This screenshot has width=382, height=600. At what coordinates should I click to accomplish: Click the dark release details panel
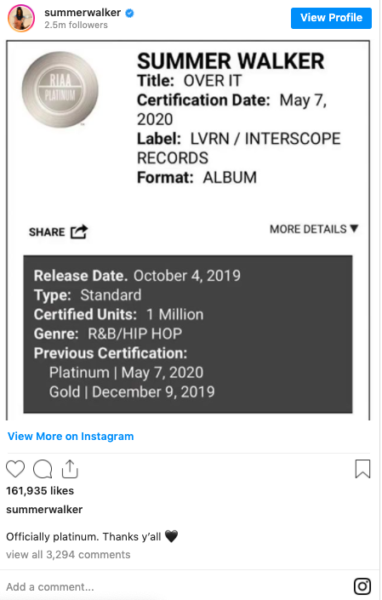pyautogui.click(x=188, y=334)
